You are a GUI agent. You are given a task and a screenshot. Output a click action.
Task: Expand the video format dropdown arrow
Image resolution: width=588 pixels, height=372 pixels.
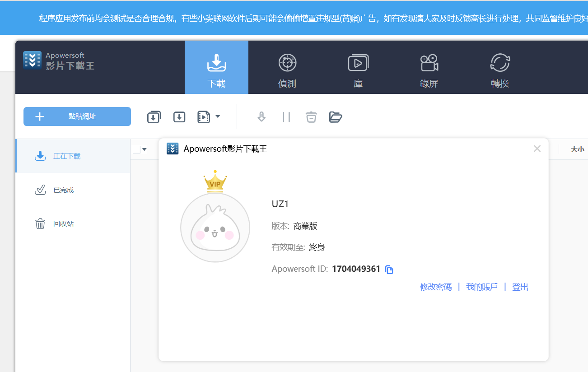coord(218,116)
